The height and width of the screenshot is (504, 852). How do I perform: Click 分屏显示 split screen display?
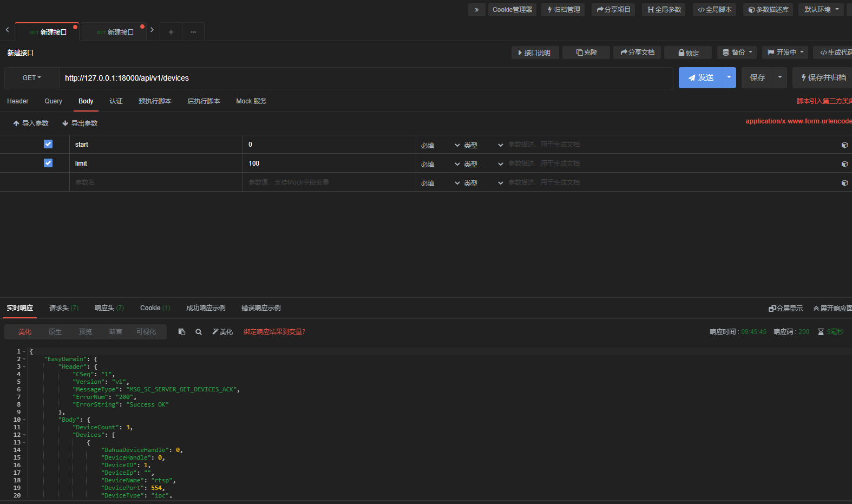(x=785, y=309)
